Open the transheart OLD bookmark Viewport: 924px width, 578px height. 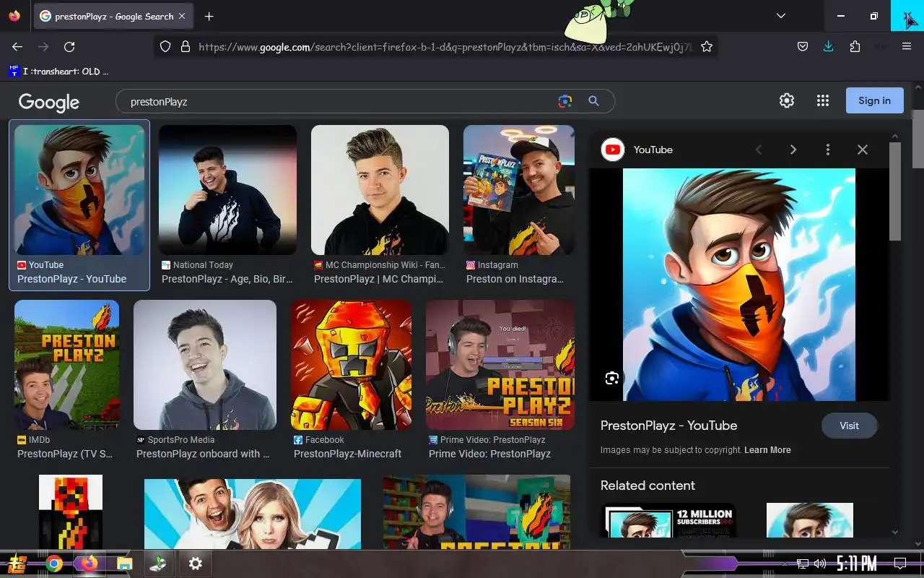click(x=58, y=71)
